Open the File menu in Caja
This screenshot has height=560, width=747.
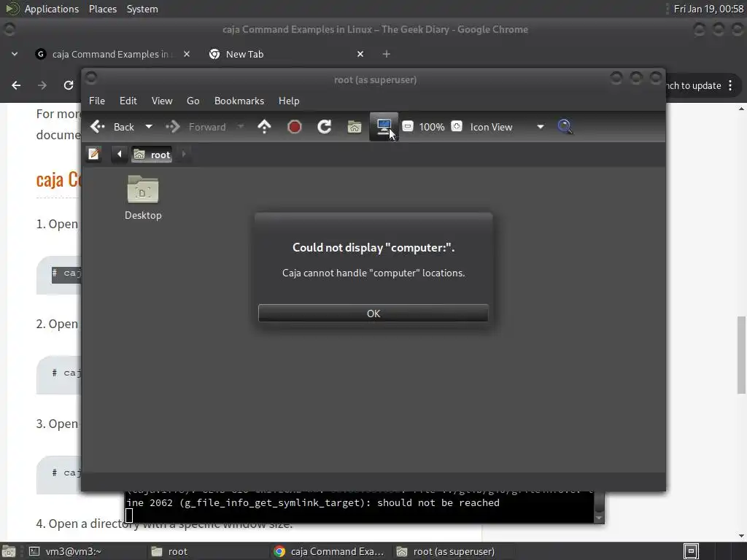coord(97,101)
